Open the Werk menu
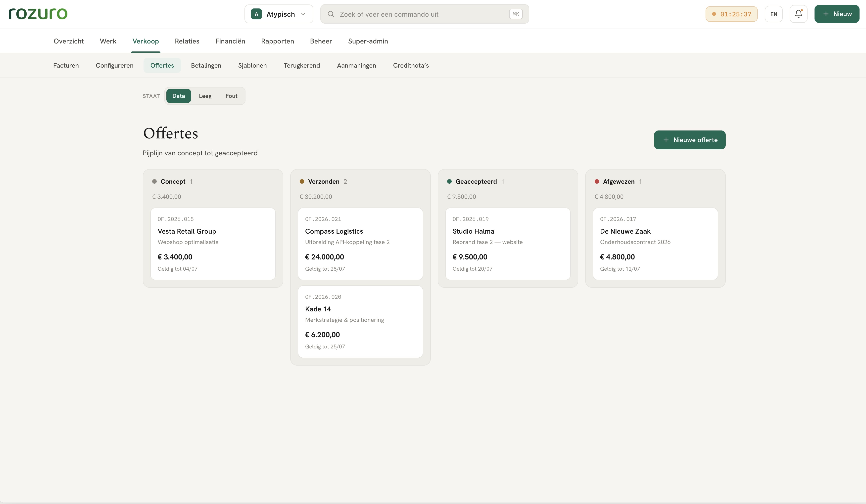This screenshot has height=504, width=866. coord(108,41)
